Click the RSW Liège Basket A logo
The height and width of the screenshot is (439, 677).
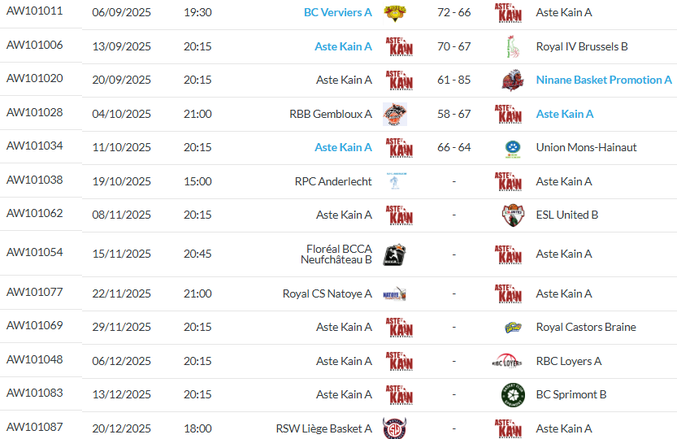(395, 428)
